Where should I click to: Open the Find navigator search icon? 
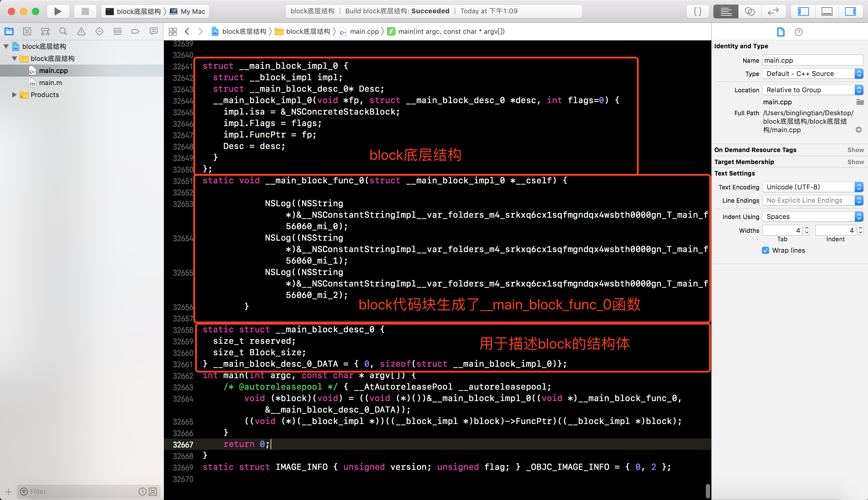pyautogui.click(x=63, y=32)
